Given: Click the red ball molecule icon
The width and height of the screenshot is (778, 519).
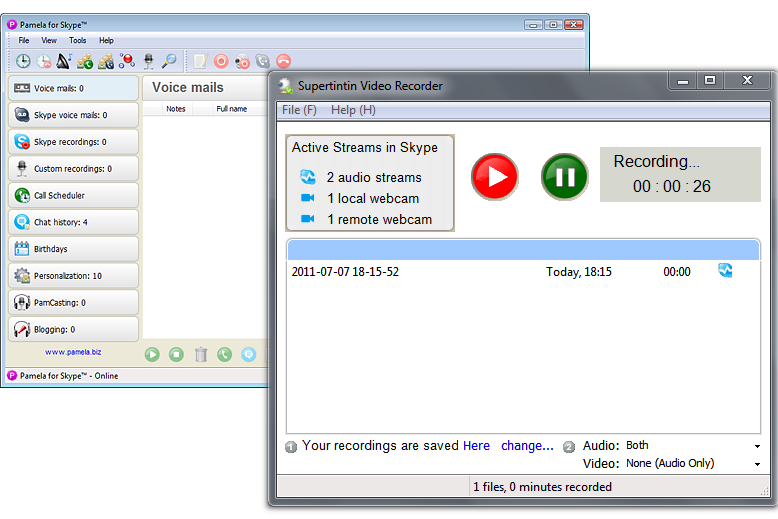Looking at the screenshot, I should pos(127,61).
